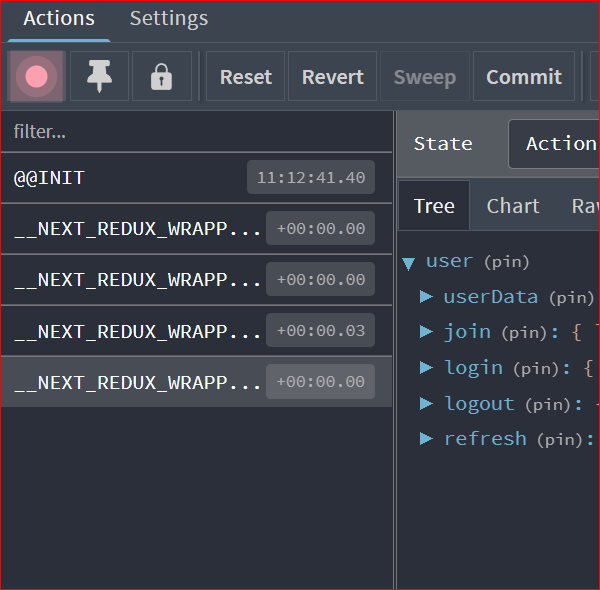Screen dimensions: 600x590
Task: Select the Tree view tab
Action: tap(434, 206)
